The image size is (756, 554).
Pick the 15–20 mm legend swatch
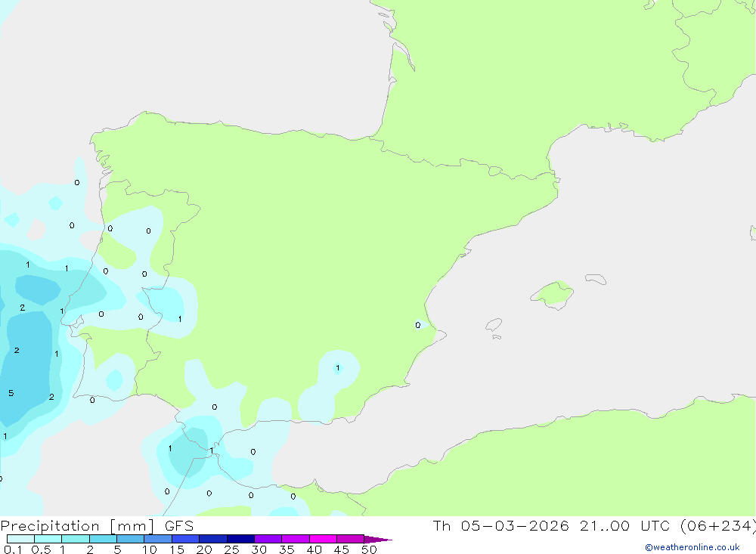(x=186, y=539)
